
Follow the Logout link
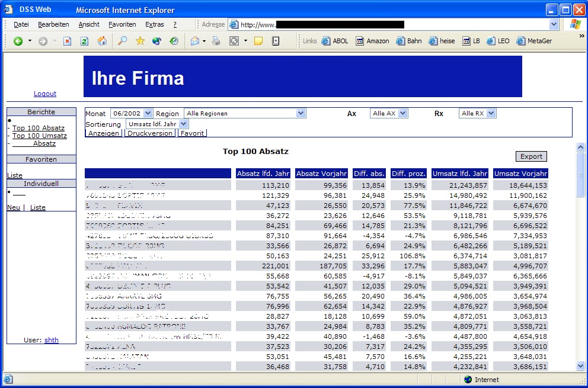pos(45,94)
